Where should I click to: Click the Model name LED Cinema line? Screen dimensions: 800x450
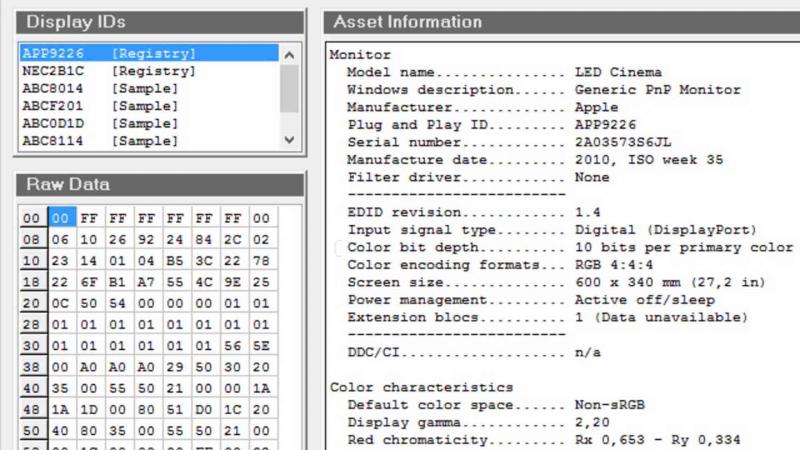[x=505, y=72]
